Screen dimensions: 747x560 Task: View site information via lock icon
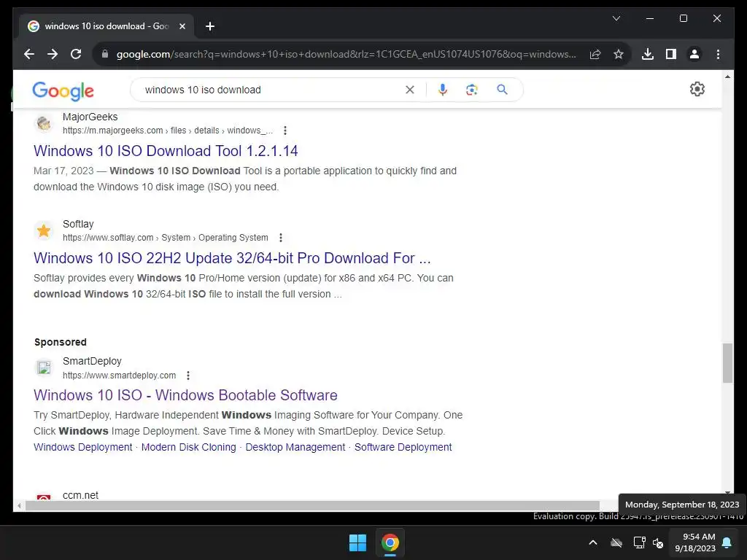click(x=105, y=54)
